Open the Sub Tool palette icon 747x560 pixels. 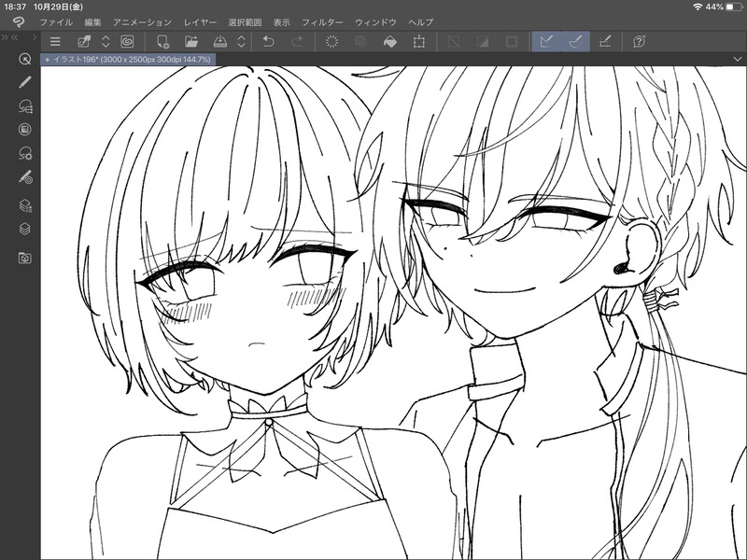click(25, 106)
